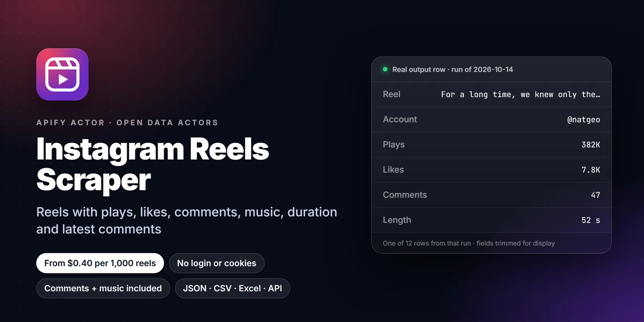Viewport: 644px width, 322px height.
Task: Click the Instagram Reels app icon
Action: tap(62, 74)
